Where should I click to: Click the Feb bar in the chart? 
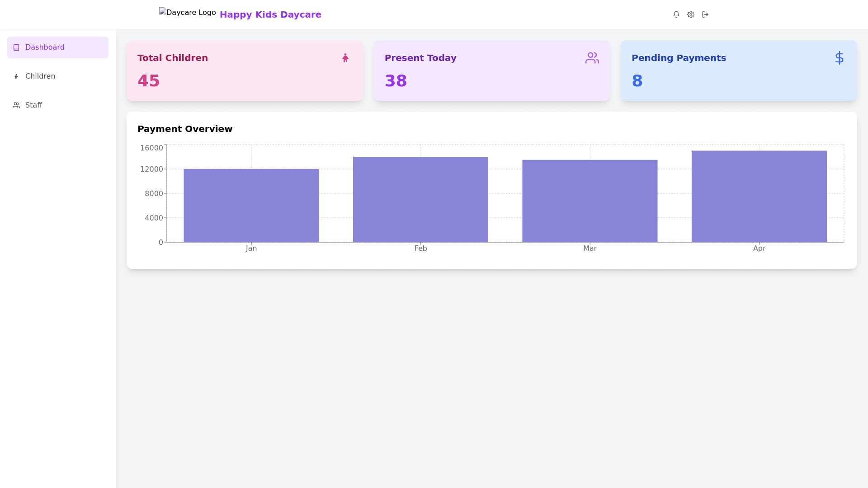pos(420,199)
